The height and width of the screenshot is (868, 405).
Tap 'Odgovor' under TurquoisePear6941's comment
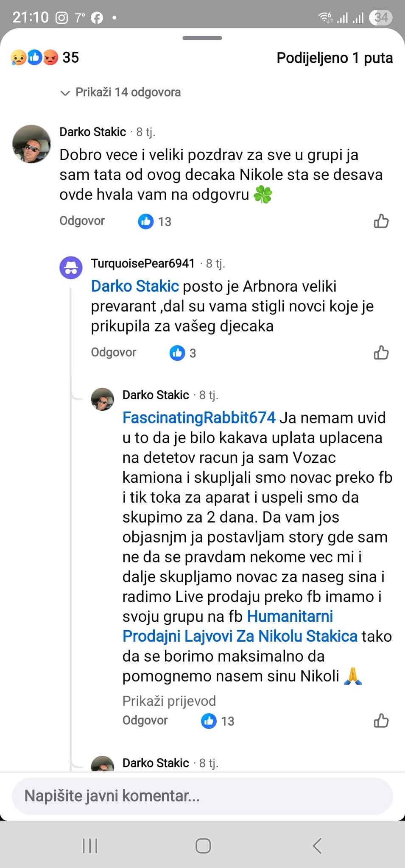pos(113,352)
